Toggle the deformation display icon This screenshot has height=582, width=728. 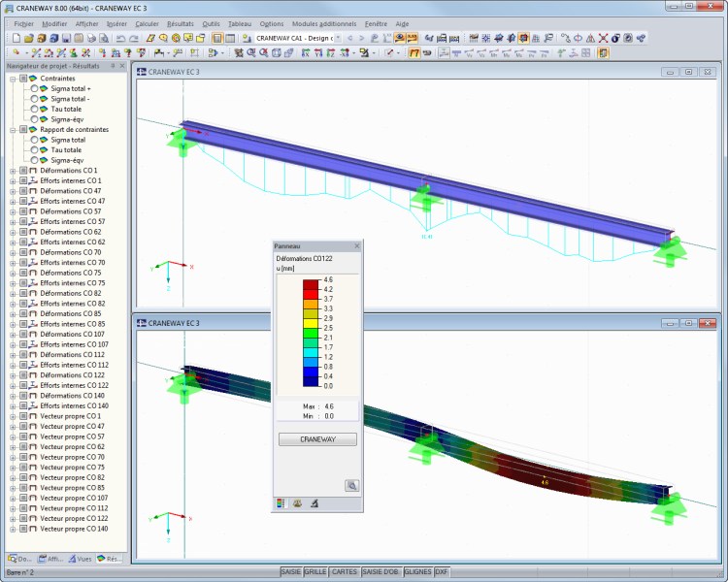[x=414, y=53]
